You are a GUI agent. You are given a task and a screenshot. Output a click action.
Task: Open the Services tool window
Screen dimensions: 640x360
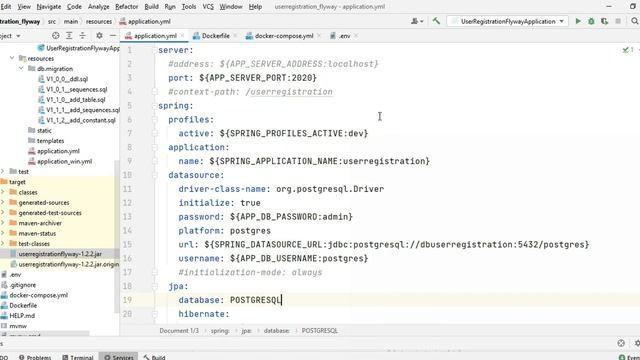[x=118, y=357]
